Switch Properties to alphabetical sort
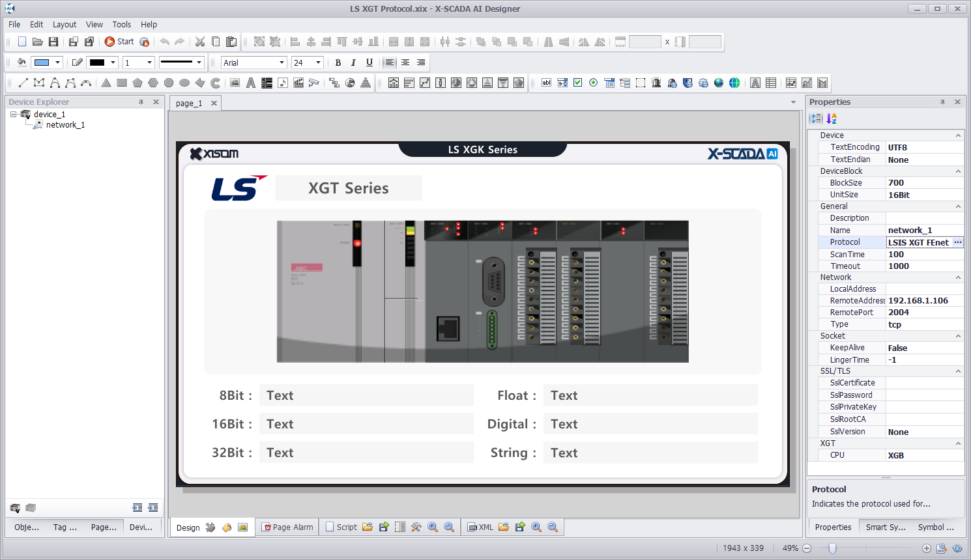 [832, 119]
